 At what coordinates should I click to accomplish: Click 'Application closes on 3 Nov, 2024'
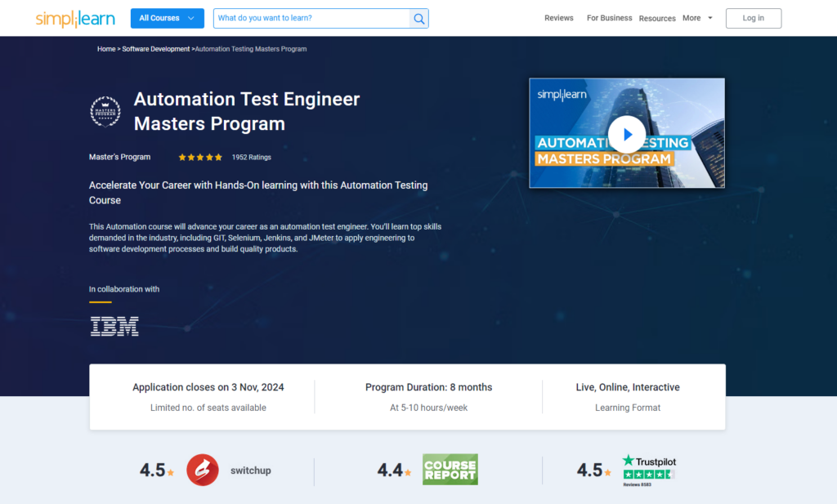point(208,387)
